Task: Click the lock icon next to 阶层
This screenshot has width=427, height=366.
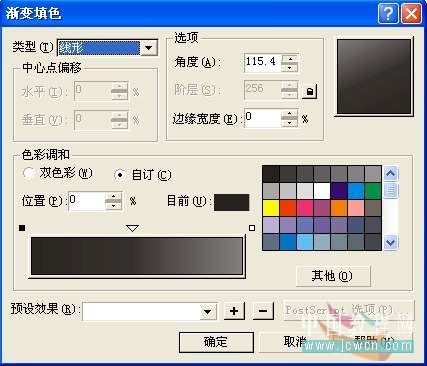Action: [x=310, y=91]
